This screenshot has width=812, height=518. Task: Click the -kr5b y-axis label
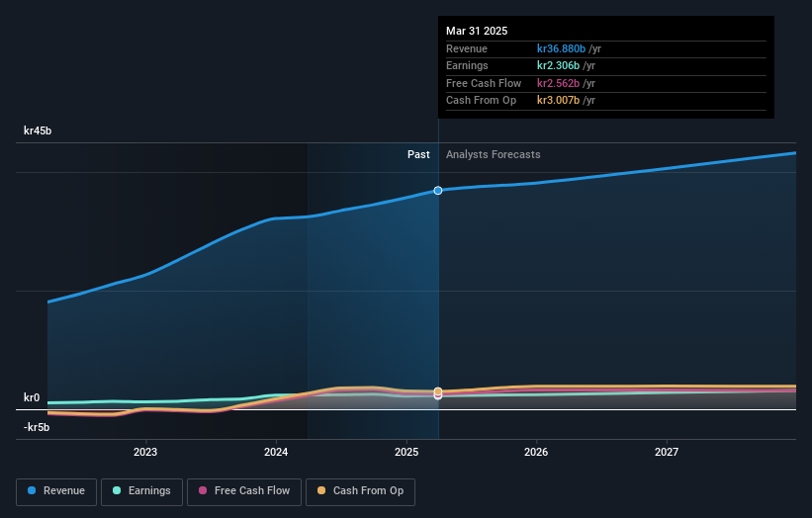pos(37,427)
